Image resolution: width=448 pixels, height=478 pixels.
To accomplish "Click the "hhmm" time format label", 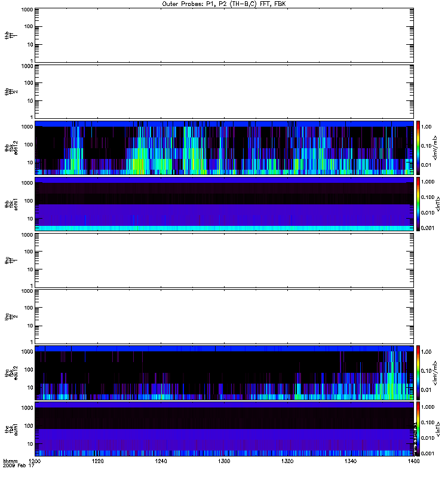I will coord(10,461).
